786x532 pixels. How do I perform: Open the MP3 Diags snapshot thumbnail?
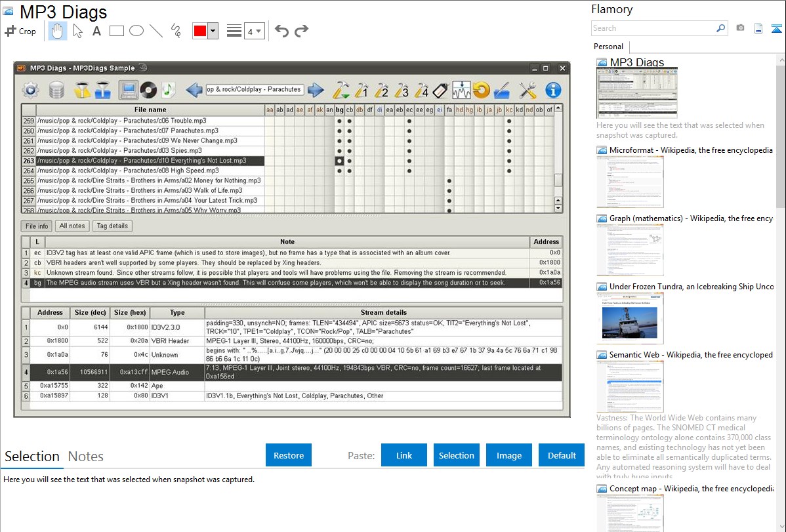(x=636, y=92)
